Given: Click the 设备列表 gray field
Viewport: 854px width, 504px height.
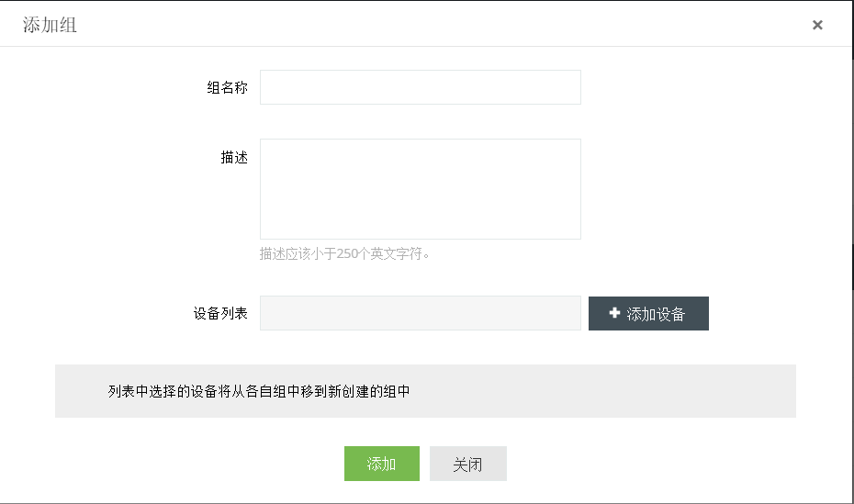Looking at the screenshot, I should [x=420, y=313].
